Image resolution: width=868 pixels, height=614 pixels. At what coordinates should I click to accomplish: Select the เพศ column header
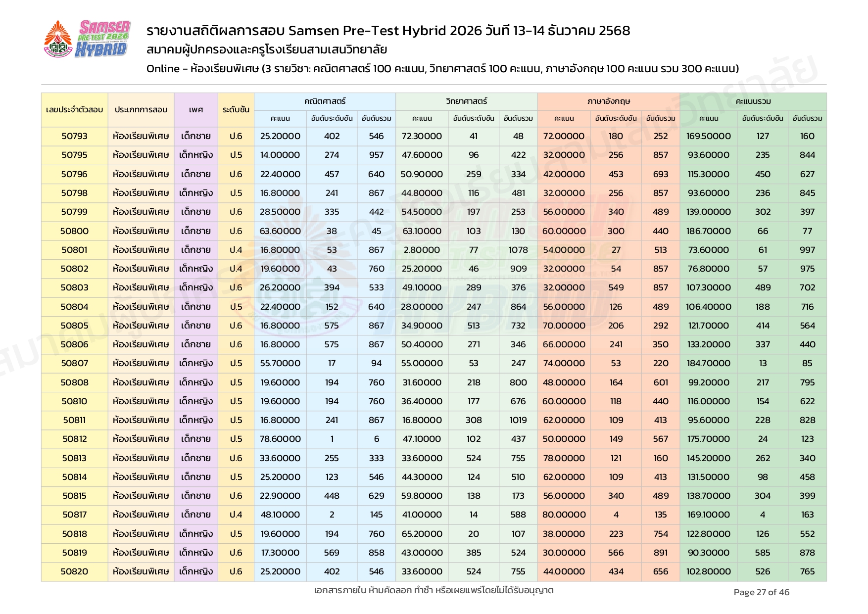pos(196,110)
